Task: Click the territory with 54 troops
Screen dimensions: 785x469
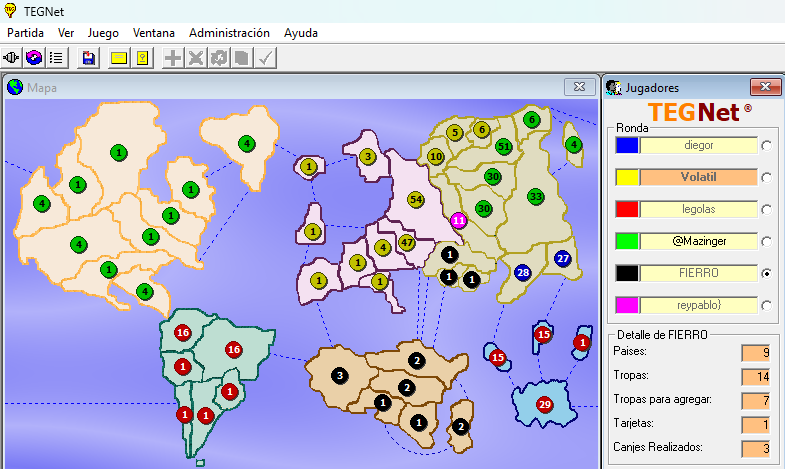Action: click(x=416, y=199)
